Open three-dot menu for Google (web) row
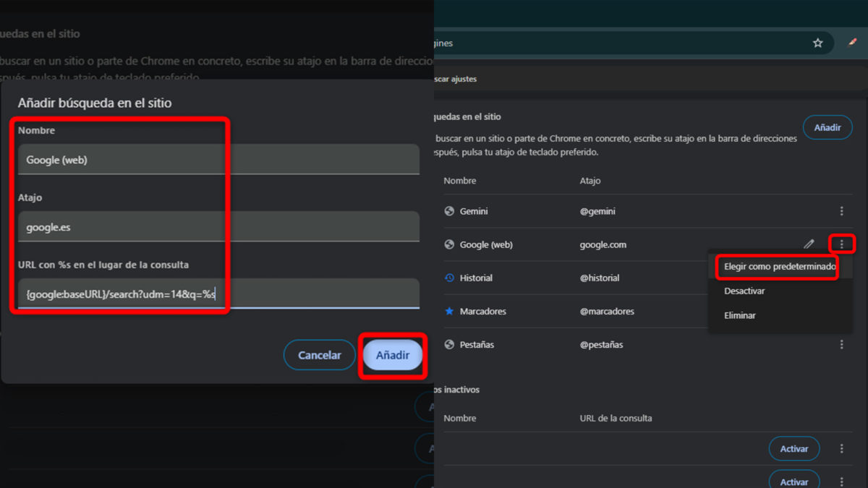The height and width of the screenshot is (488, 868). pyautogui.click(x=841, y=244)
